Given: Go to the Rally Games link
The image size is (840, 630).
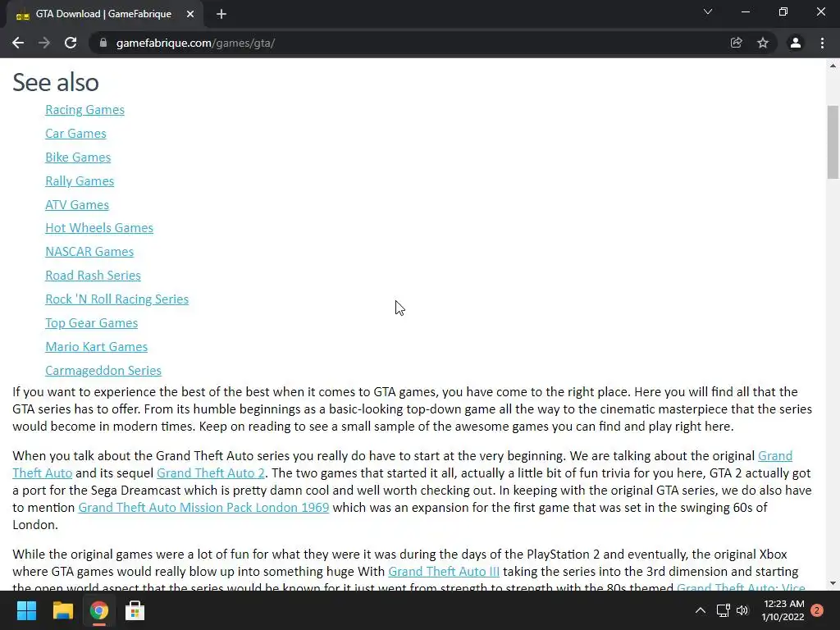Looking at the screenshot, I should [80, 181].
